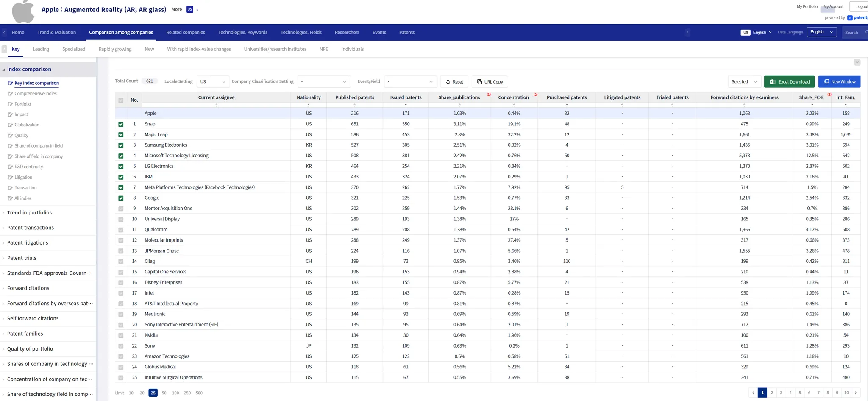
Task: Click next page arrow in pagination
Action: click(x=856, y=393)
